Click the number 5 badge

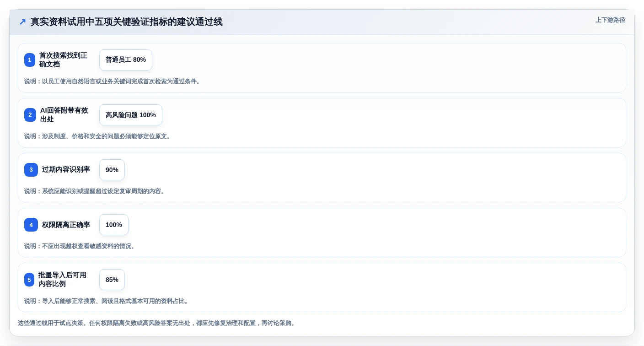coord(29,280)
